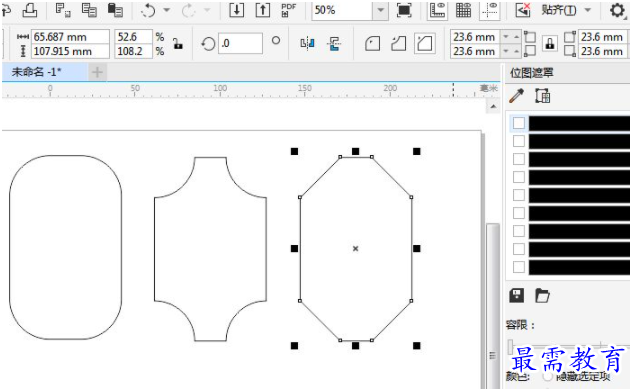Viewport: 633px width, 391px height.
Task: Open full-screen preview
Action: (404, 10)
